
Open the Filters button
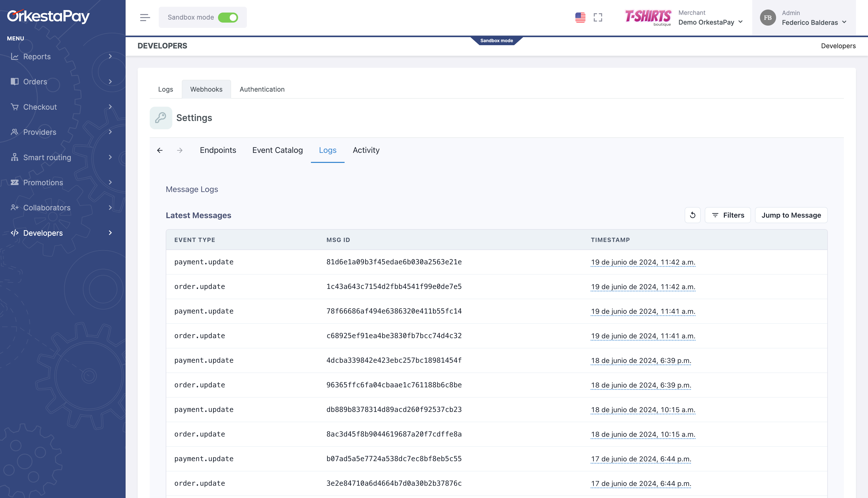pyautogui.click(x=728, y=215)
